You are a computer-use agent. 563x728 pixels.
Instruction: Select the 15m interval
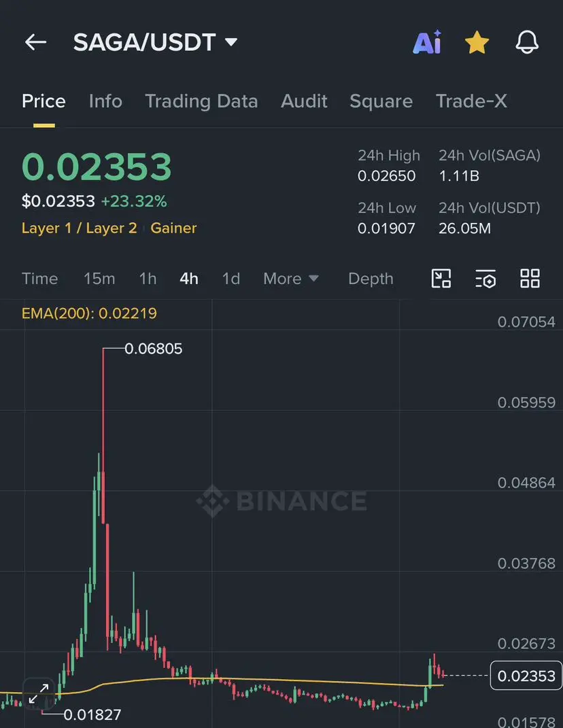pos(99,279)
